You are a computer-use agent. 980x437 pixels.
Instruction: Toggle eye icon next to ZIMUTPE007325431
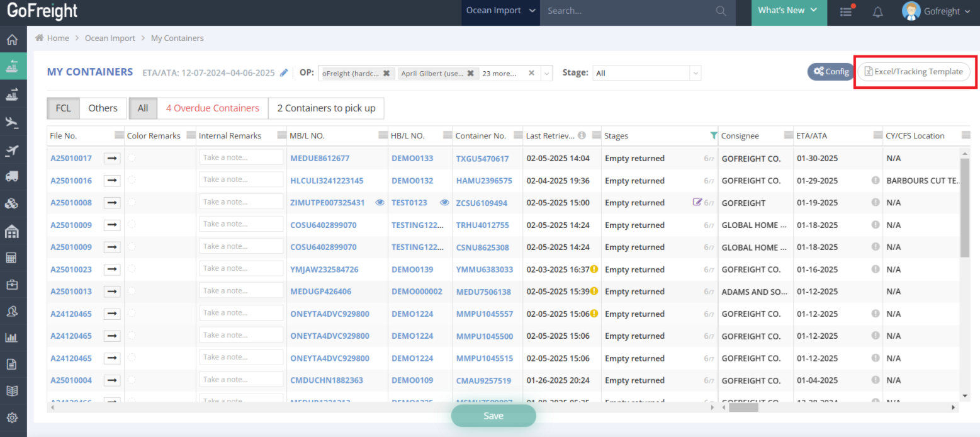click(380, 203)
